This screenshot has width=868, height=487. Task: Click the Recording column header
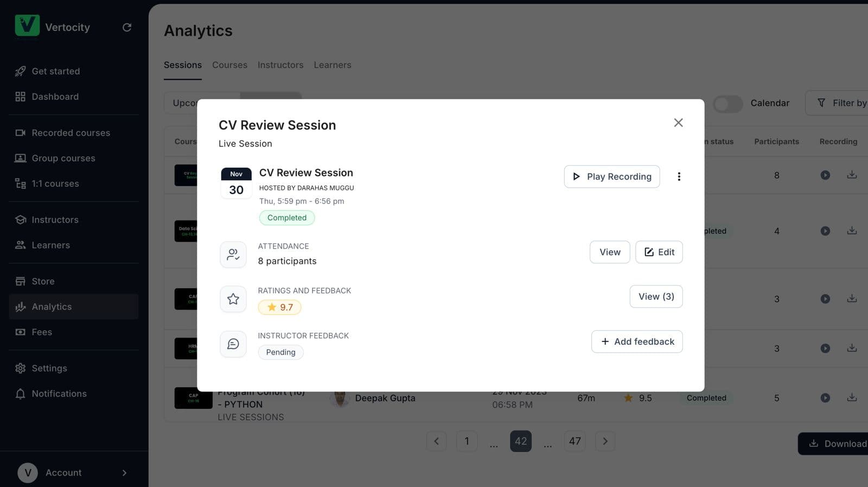pyautogui.click(x=838, y=142)
